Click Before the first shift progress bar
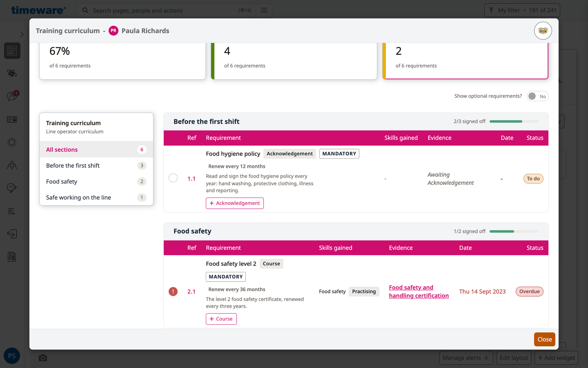 click(x=514, y=121)
